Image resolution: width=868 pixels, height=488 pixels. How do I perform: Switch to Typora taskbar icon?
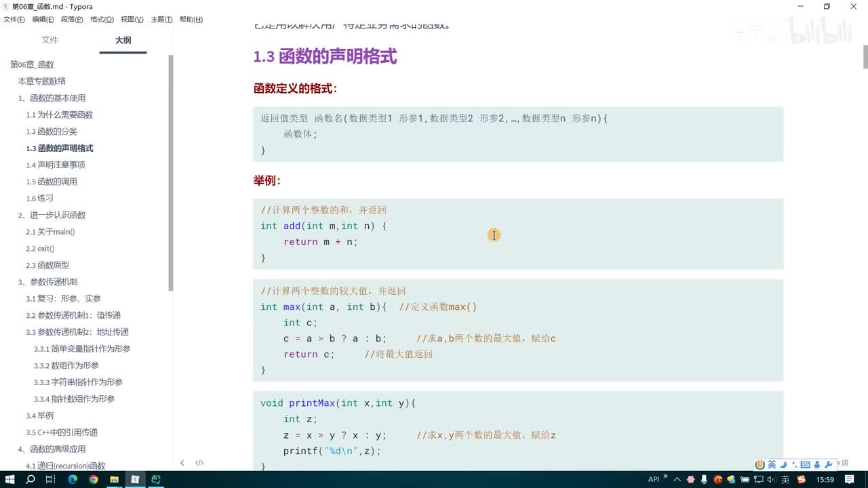[135, 479]
